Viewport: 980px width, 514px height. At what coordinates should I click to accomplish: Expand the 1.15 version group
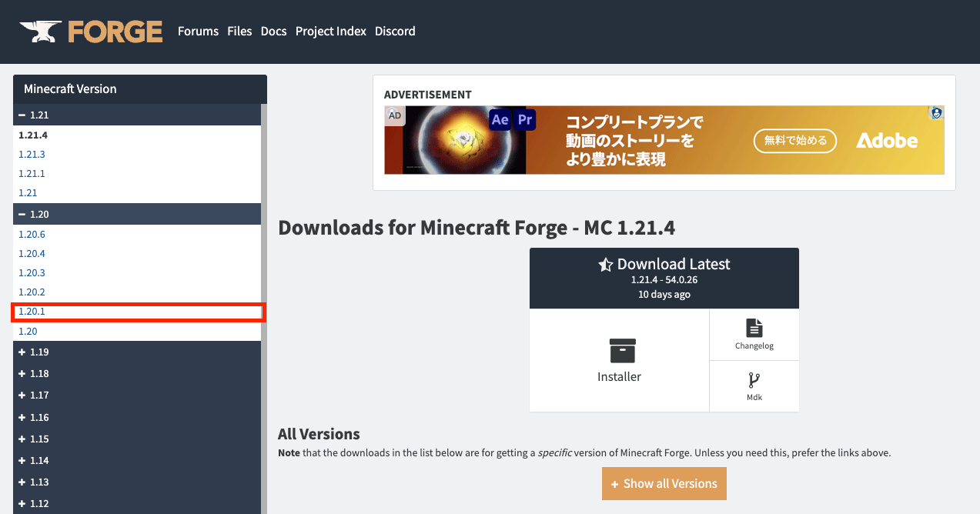137,439
